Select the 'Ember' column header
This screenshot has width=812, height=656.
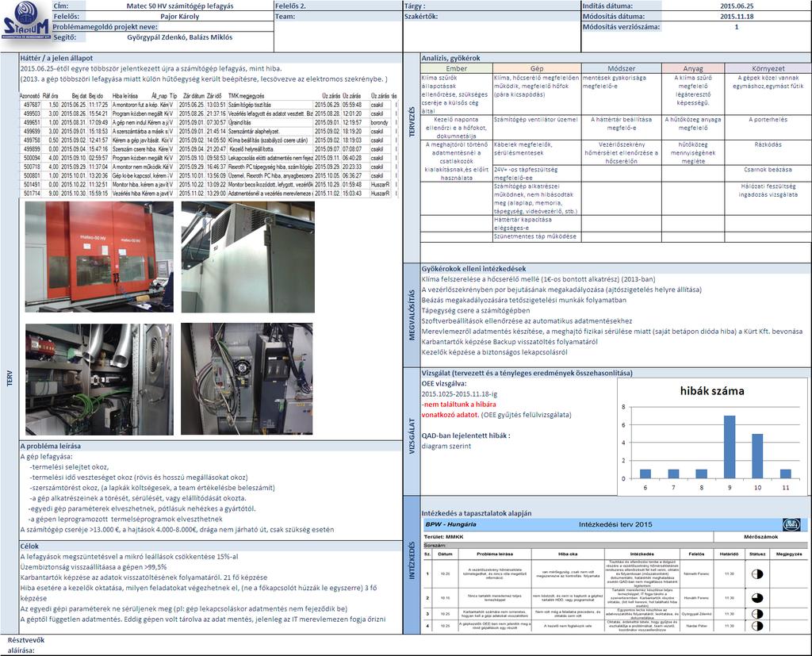pyautogui.click(x=456, y=68)
